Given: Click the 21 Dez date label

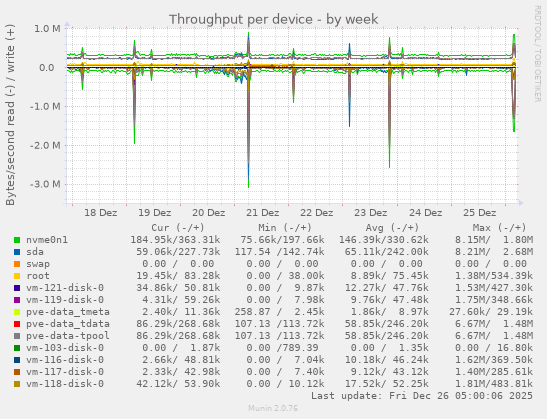Looking at the screenshot, I should 263,213.
